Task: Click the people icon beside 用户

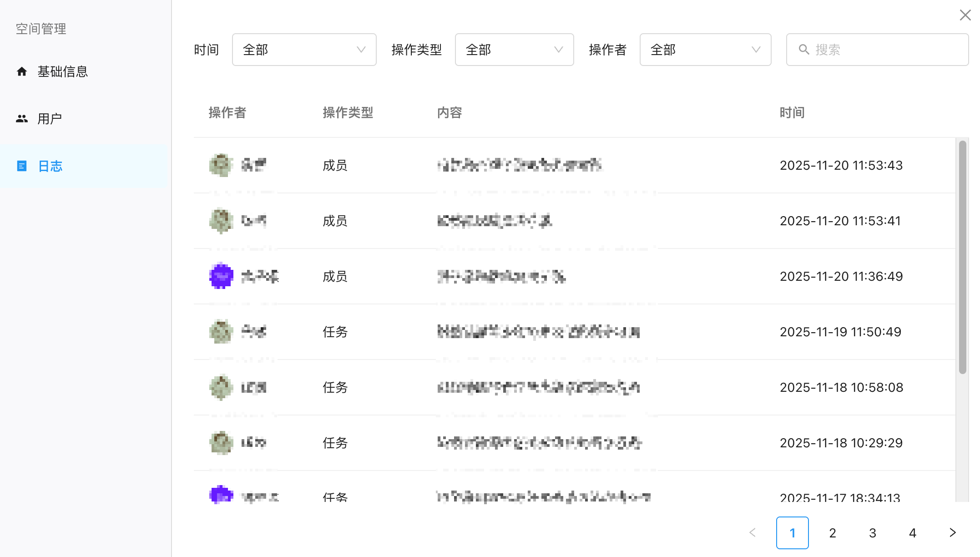Action: tap(22, 119)
